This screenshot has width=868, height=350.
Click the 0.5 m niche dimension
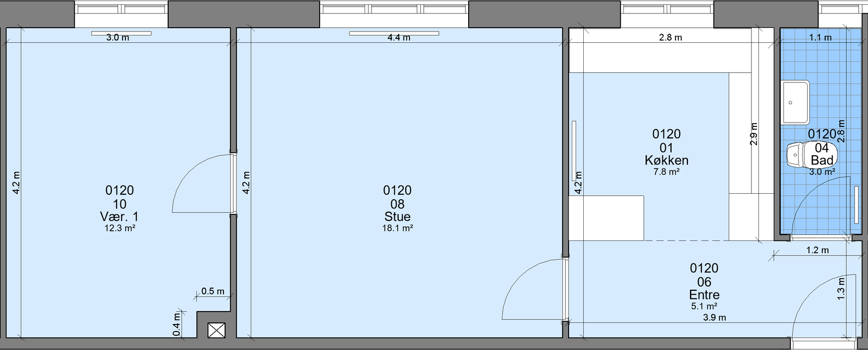(213, 291)
